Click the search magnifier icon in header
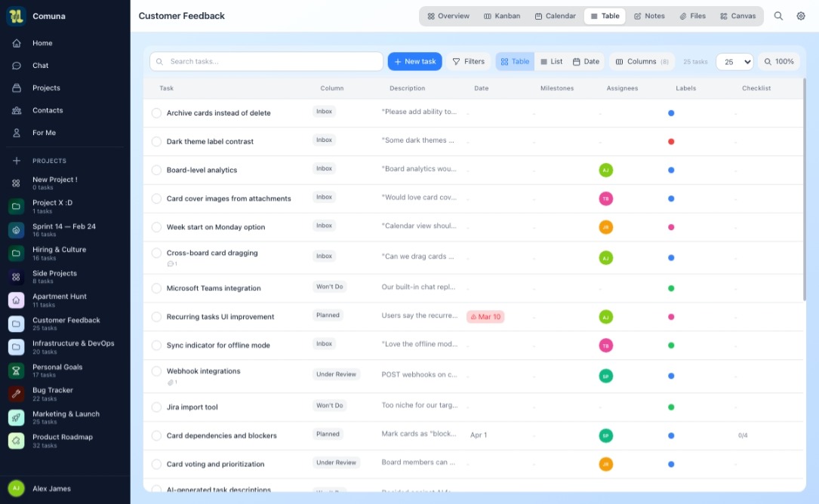The width and height of the screenshot is (819, 504). tap(778, 16)
